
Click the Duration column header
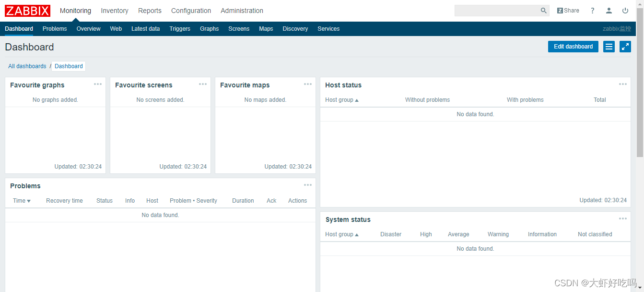pos(243,201)
